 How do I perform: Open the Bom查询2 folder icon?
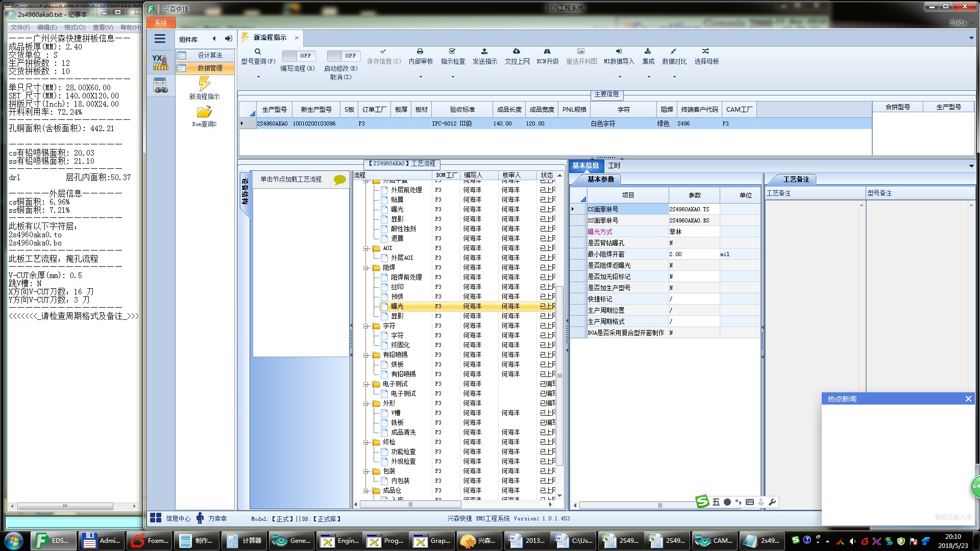click(x=204, y=112)
